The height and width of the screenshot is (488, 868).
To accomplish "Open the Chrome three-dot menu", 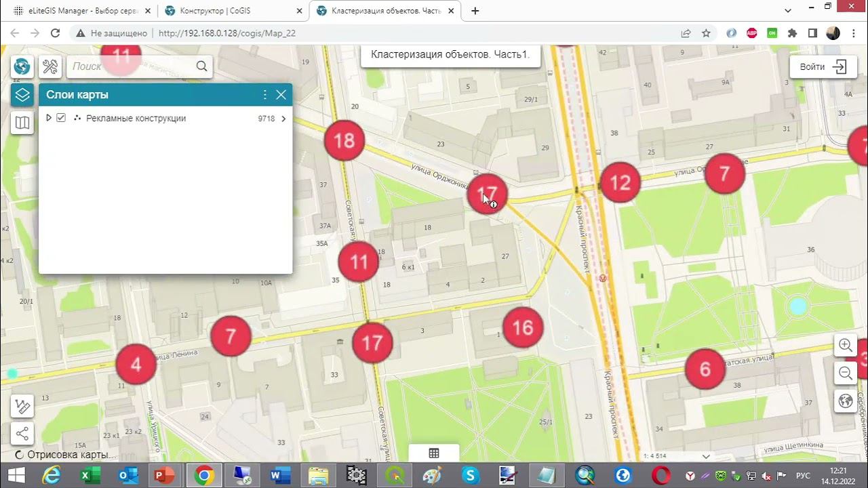I will click(853, 33).
